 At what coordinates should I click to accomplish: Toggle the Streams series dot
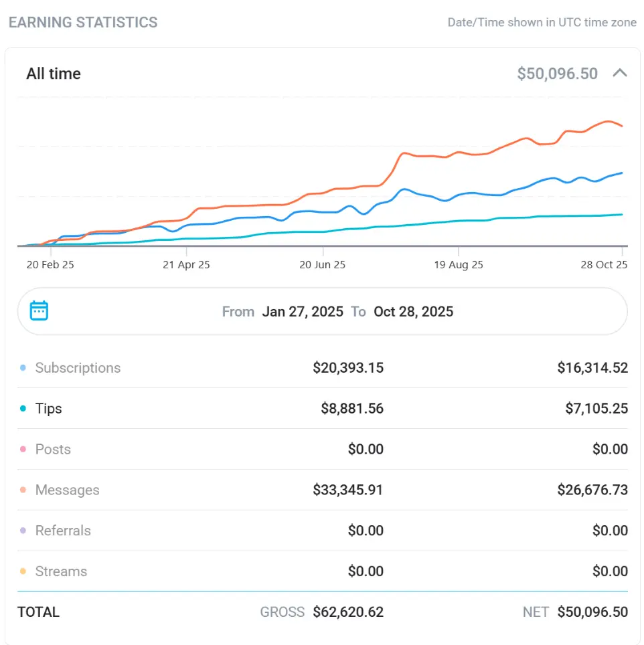click(23, 572)
